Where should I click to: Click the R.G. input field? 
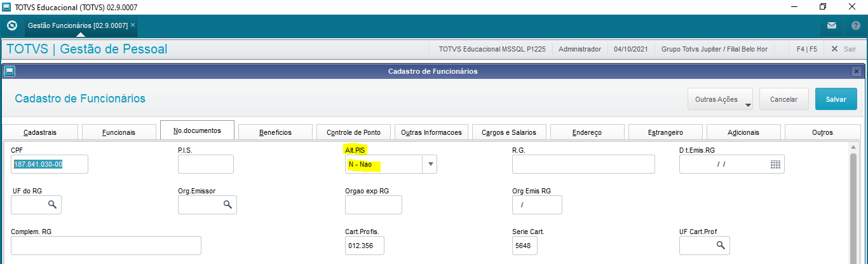click(x=583, y=164)
